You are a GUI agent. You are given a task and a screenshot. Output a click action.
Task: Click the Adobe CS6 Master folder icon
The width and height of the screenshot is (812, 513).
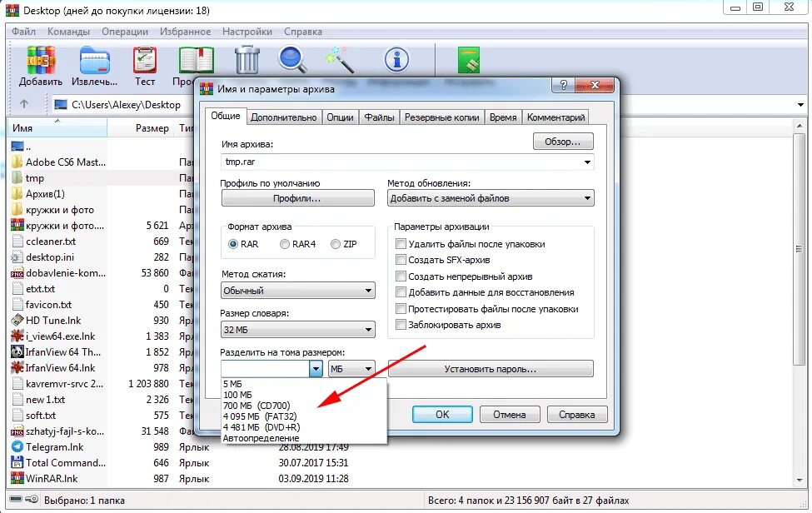click(x=17, y=162)
